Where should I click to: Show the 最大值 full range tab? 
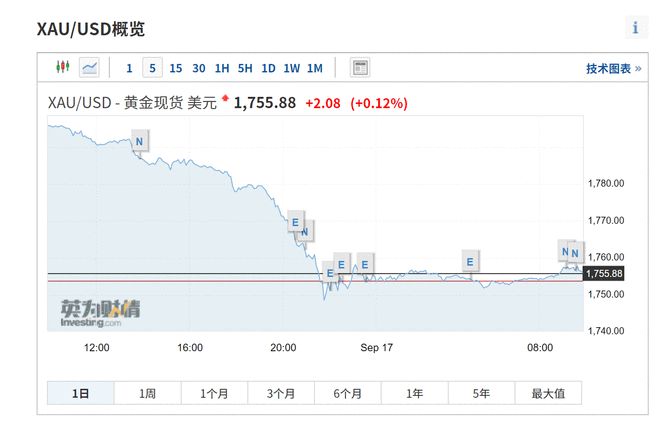pos(548,394)
